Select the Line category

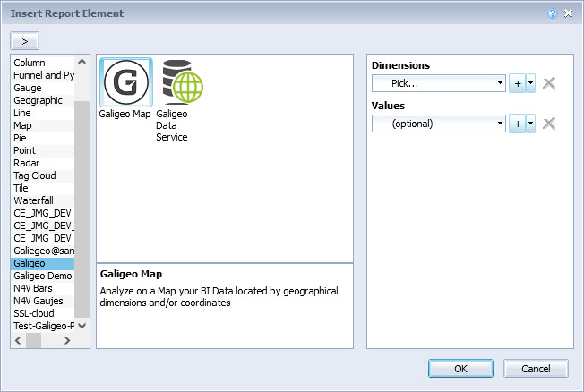point(43,113)
